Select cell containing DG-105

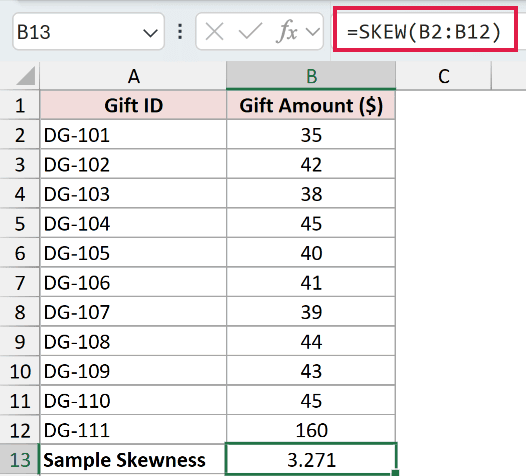coord(133,253)
